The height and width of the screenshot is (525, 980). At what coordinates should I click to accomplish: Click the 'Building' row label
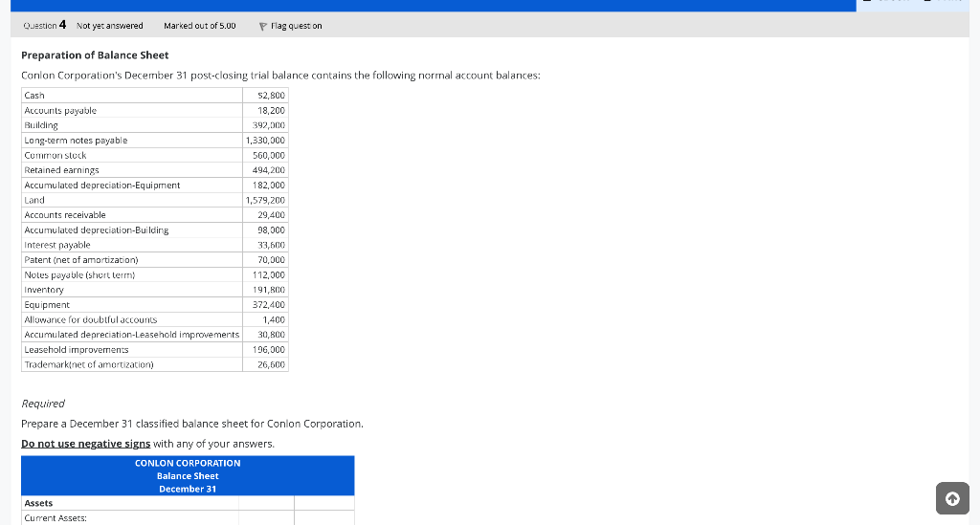pos(41,125)
